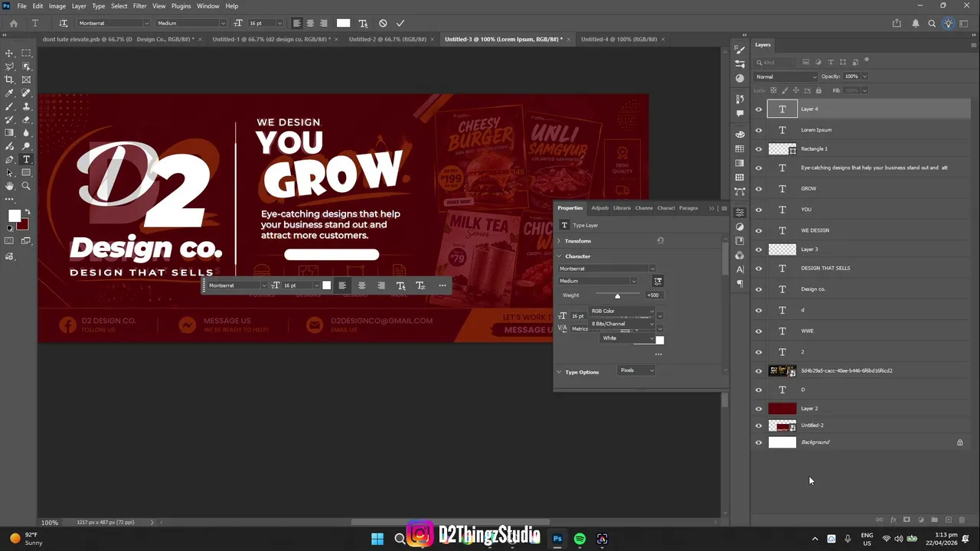Viewport: 980px width, 551px height.
Task: Select the Spot Healing Brush tool
Action: click(26, 93)
